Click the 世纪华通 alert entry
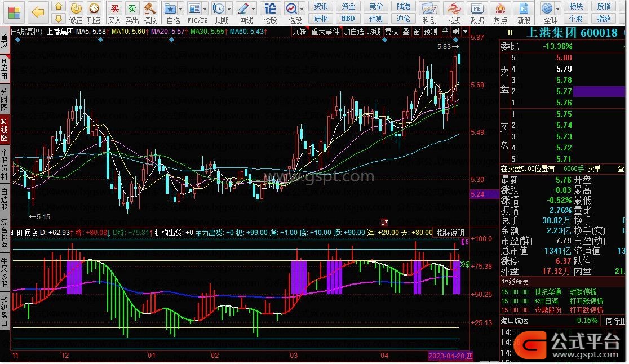Viewport: 629px width, 364px height. [x=548, y=292]
